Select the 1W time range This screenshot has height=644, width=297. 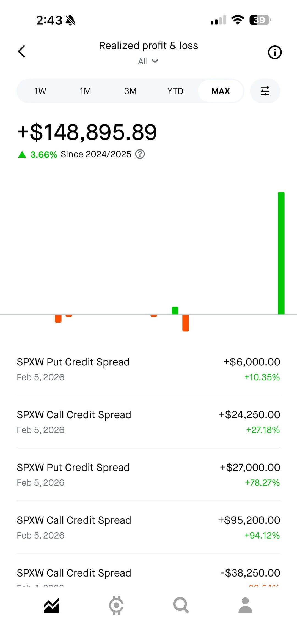pos(40,91)
